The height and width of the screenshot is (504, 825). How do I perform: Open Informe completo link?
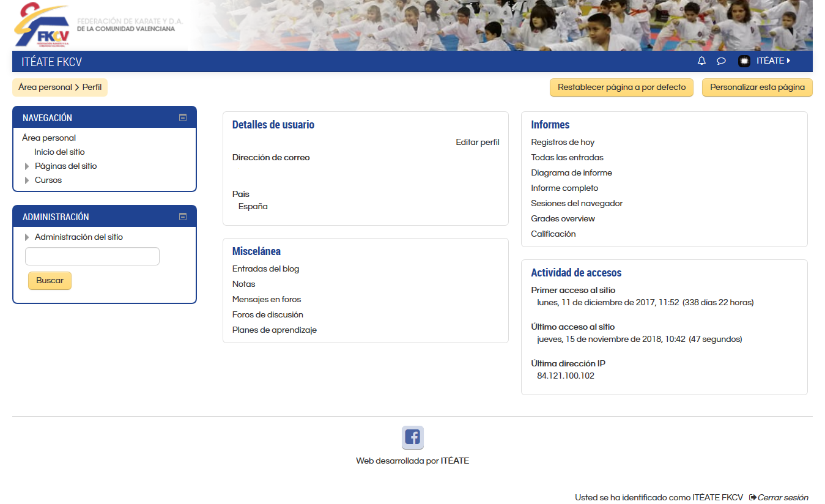564,188
